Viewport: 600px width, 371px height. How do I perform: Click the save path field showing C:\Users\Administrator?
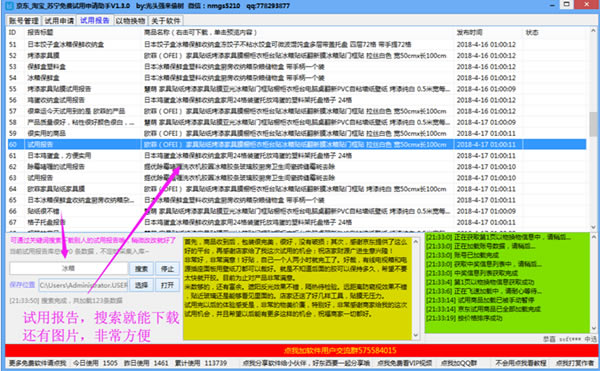tap(83, 285)
